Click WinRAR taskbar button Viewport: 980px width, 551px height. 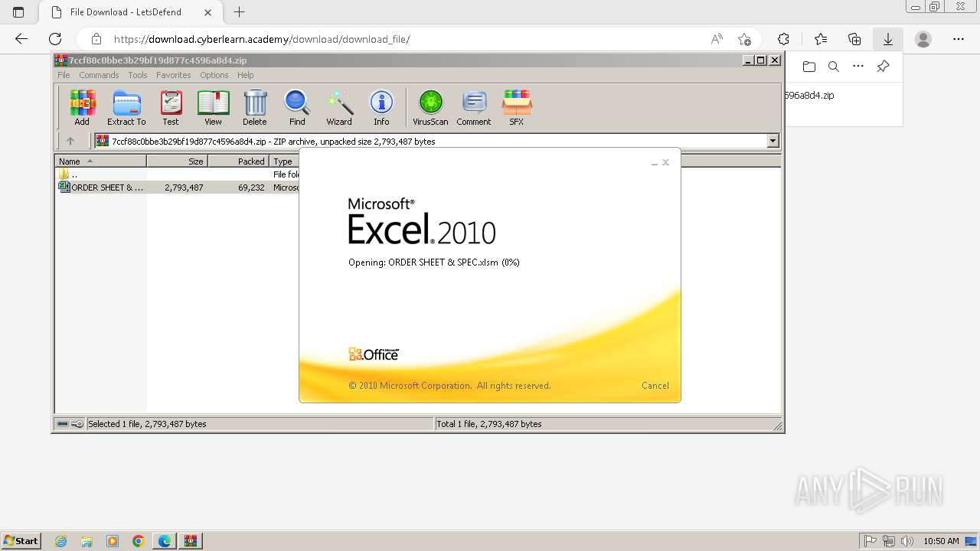click(x=191, y=541)
